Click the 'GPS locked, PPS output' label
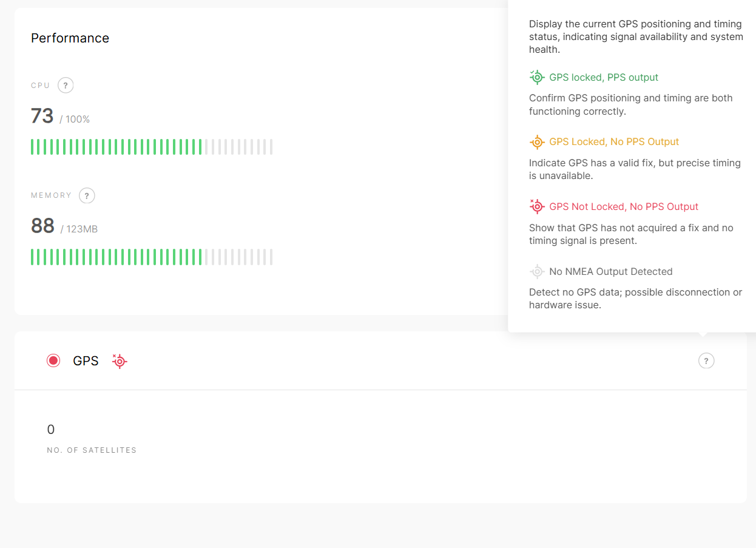This screenshot has height=548, width=756. click(x=604, y=77)
